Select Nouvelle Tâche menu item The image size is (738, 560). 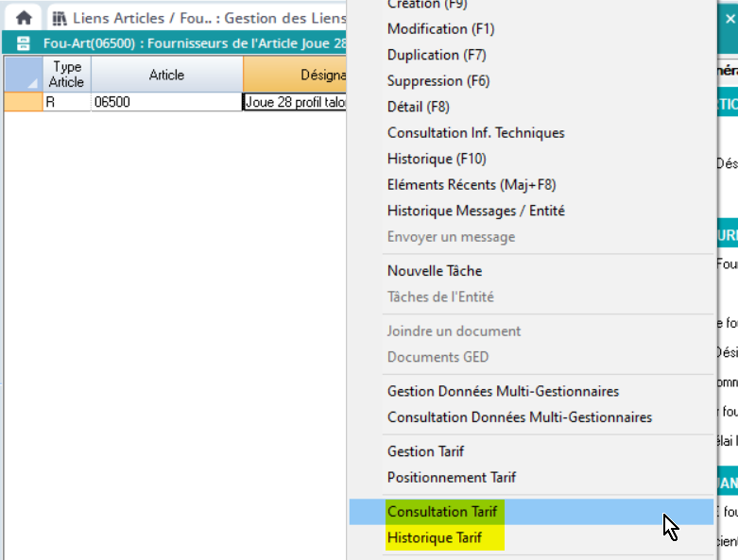pyautogui.click(x=434, y=271)
